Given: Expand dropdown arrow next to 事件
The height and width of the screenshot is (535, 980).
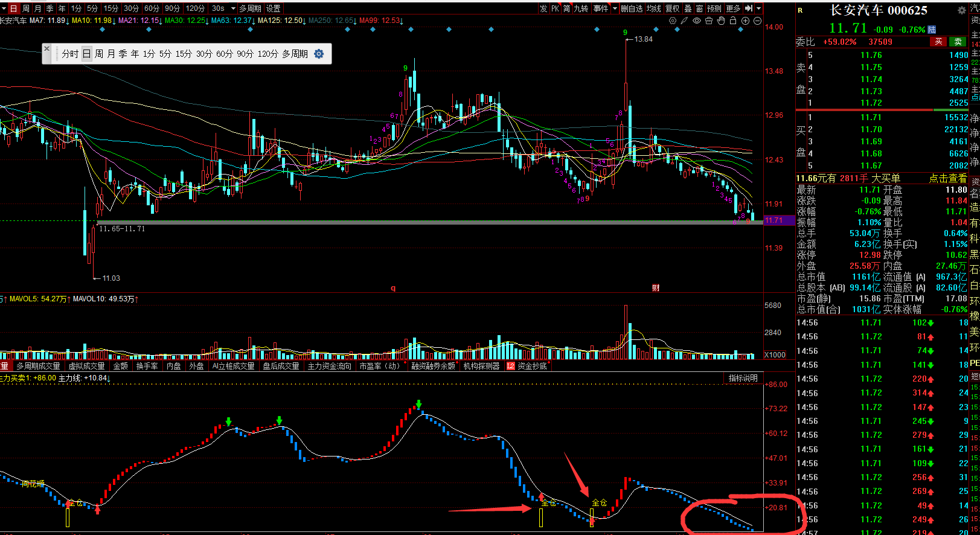Looking at the screenshot, I should [x=615, y=8].
